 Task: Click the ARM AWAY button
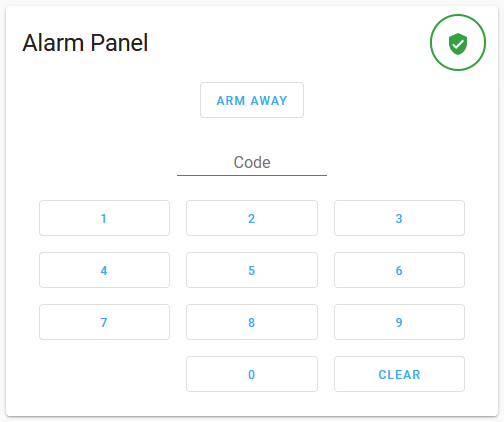[252, 100]
